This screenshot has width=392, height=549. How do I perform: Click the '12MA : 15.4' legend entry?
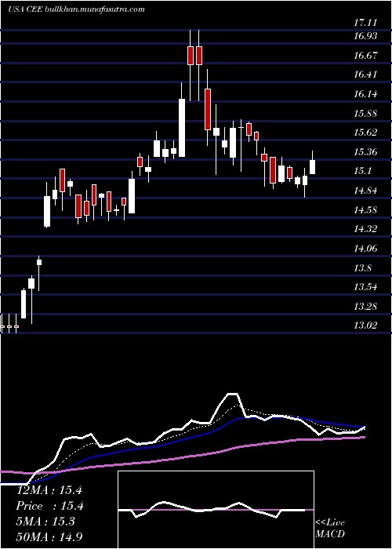pyautogui.click(x=49, y=490)
